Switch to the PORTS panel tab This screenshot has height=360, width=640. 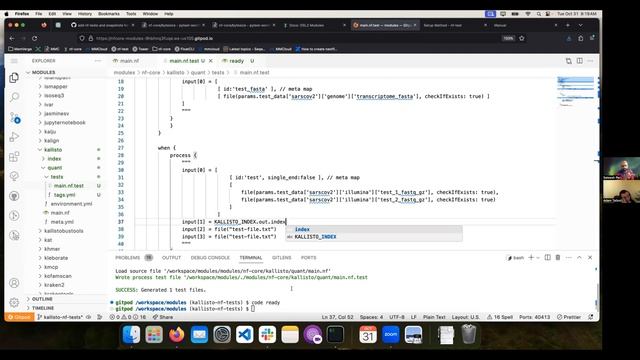pos(309,258)
